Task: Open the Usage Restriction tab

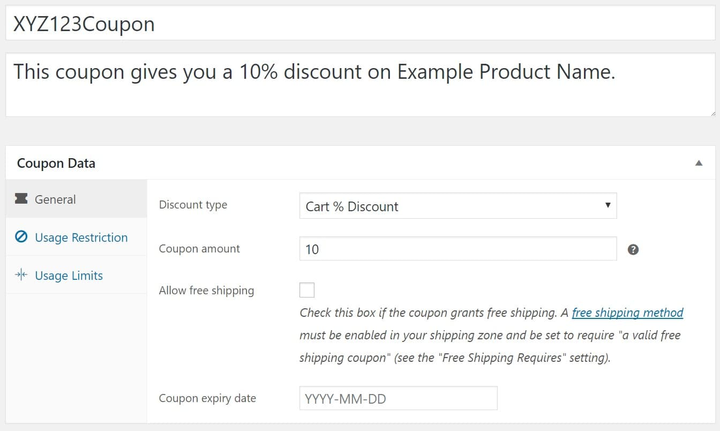Action: (x=81, y=237)
